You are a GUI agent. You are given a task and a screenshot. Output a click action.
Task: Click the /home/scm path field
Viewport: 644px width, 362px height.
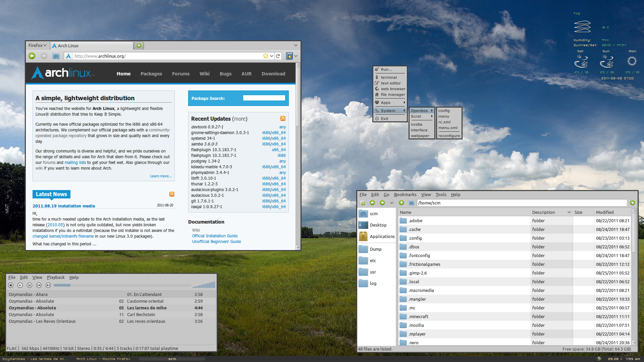pyautogui.click(x=522, y=203)
